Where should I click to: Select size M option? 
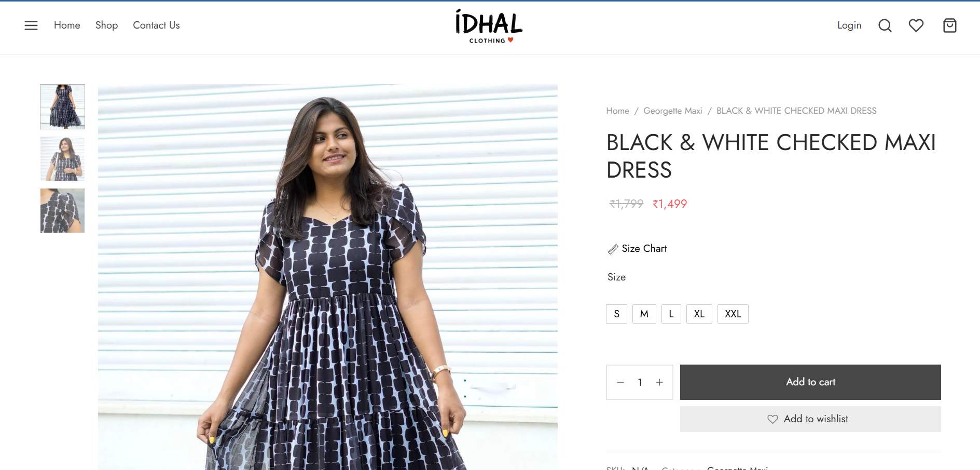644,314
